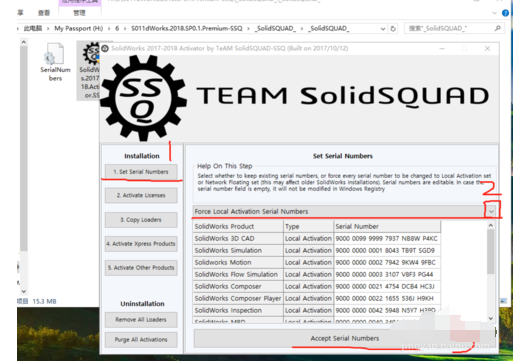Click the 15.3 MB status bar text

pyautogui.click(x=44, y=301)
